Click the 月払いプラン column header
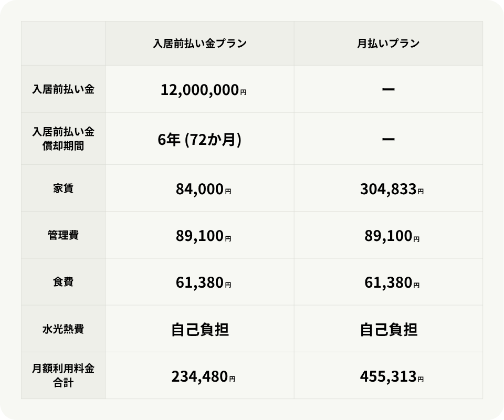 tap(388, 44)
